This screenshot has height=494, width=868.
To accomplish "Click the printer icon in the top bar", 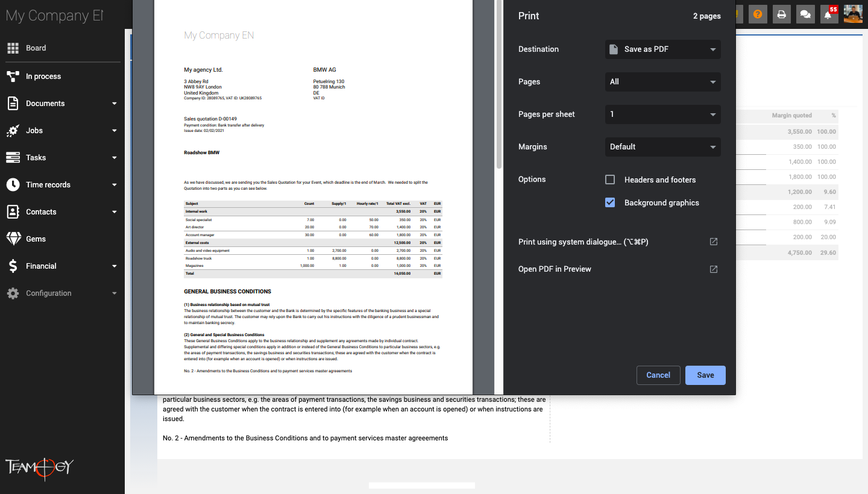I will [781, 14].
